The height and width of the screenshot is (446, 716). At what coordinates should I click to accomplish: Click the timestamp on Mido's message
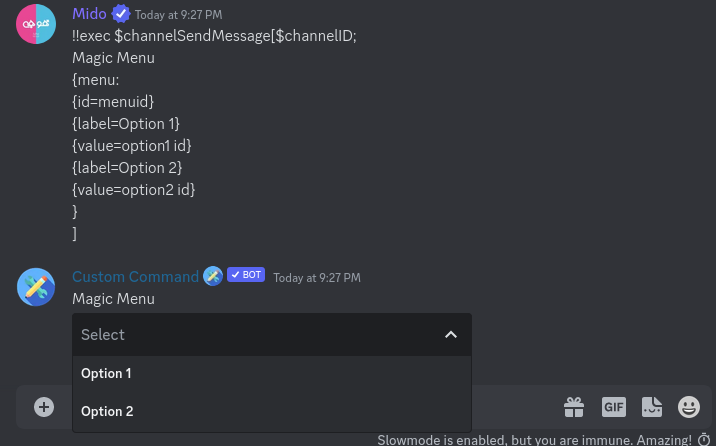(179, 15)
